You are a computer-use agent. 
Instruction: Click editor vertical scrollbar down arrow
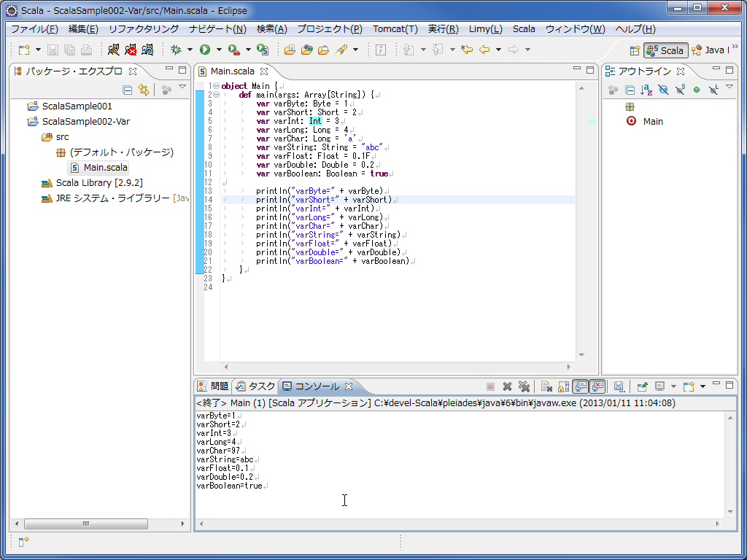point(581,355)
